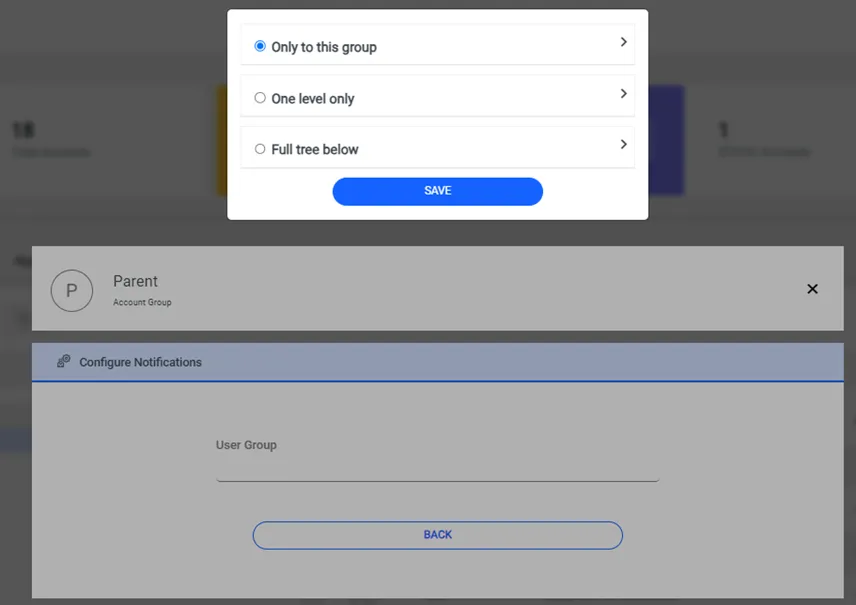Image resolution: width=856 pixels, height=605 pixels.
Task: Click the SAVE button in the dialog
Action: (437, 191)
